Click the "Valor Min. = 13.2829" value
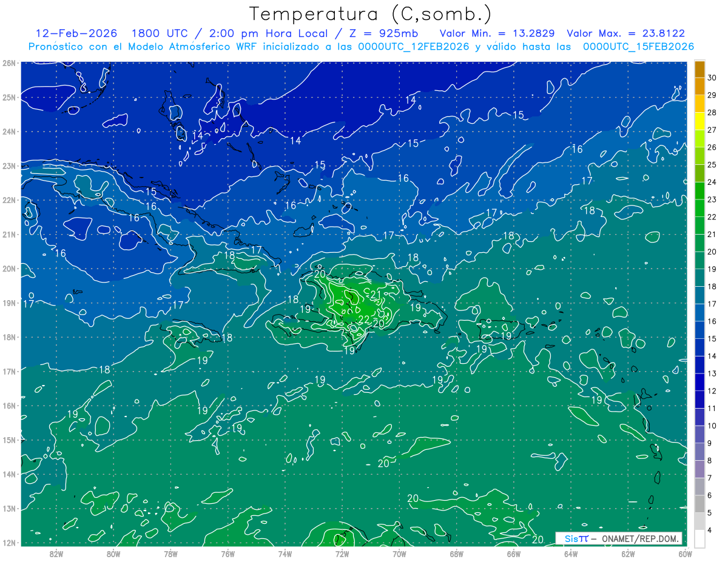 (x=498, y=33)
